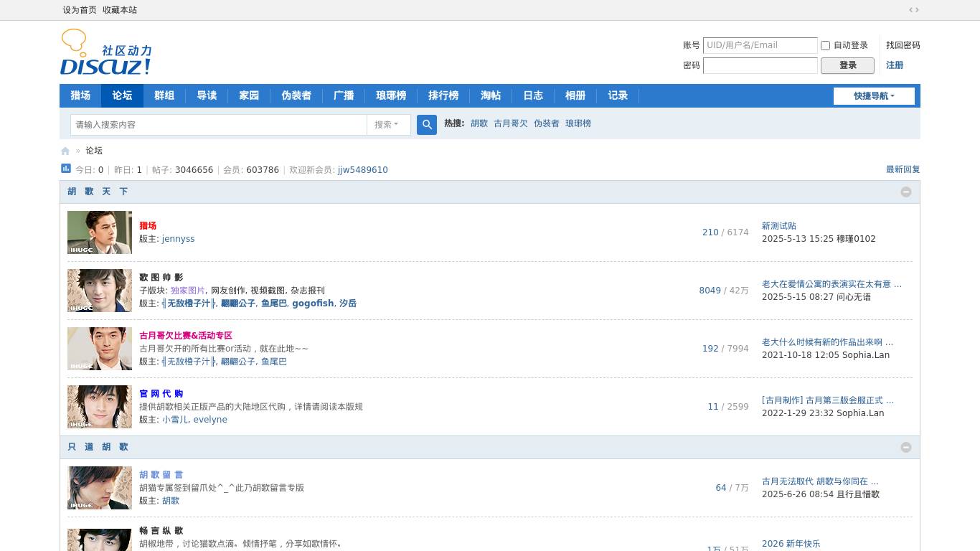Screen dimensions: 980x551
Task: Open latest post 古月无法取代 胡歌与你同在
Action: [x=820, y=481]
